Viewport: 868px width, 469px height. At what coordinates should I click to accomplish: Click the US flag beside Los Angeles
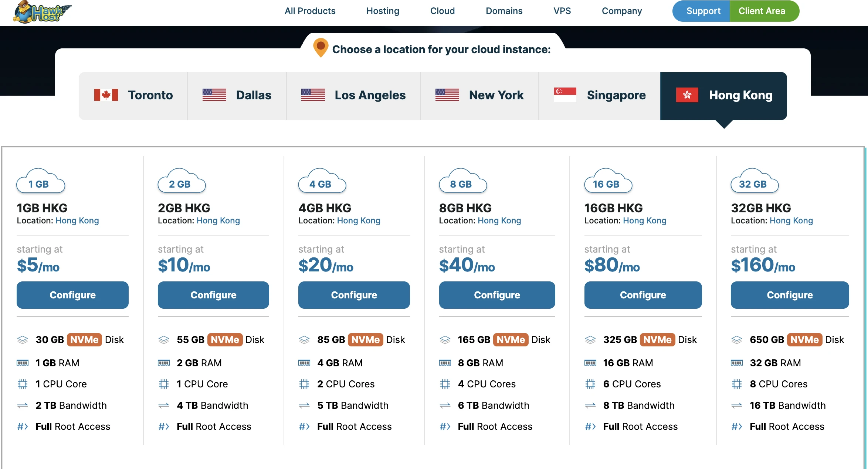pos(313,95)
